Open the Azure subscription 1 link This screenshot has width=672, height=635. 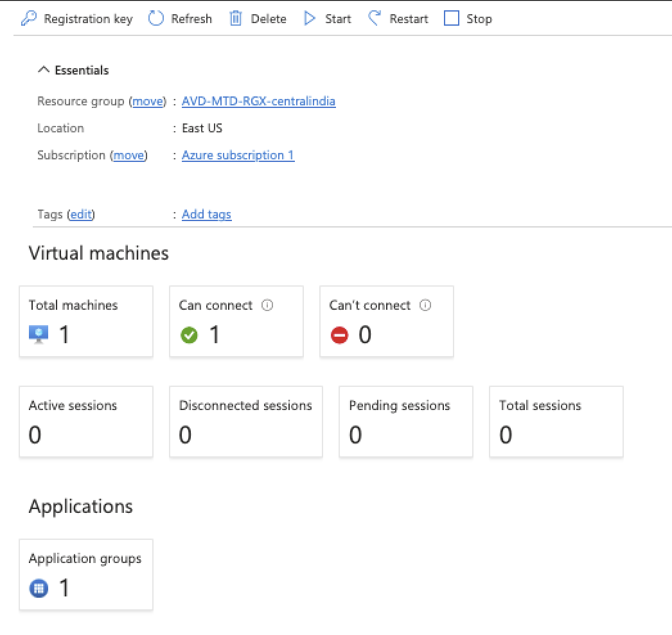pos(238,155)
